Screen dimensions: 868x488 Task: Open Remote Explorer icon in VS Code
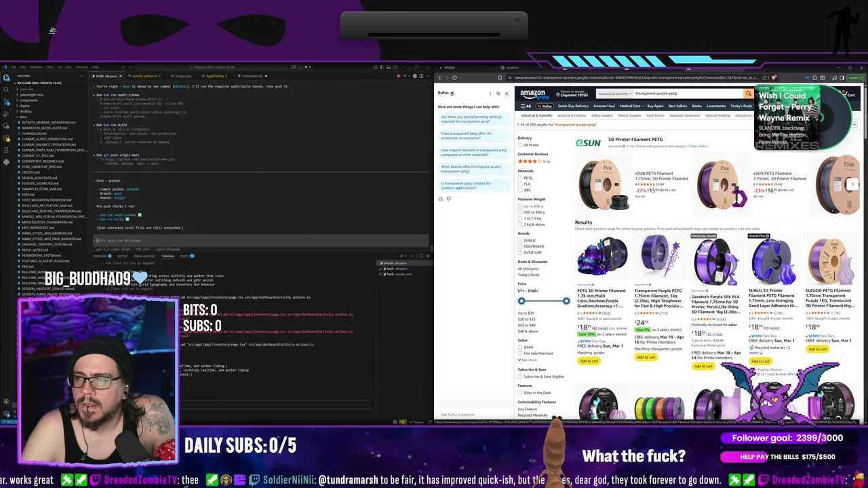(6, 126)
